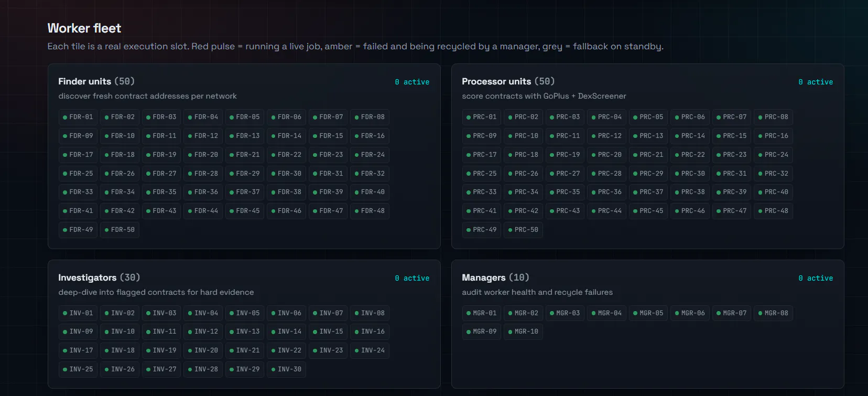
Task: Click Investigators '0 active' counter
Action: tap(412, 278)
